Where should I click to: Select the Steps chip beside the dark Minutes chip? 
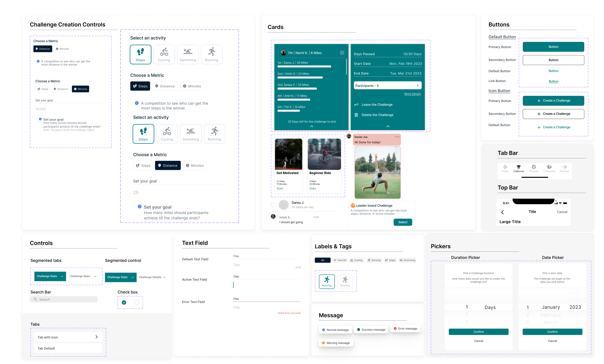click(x=43, y=89)
